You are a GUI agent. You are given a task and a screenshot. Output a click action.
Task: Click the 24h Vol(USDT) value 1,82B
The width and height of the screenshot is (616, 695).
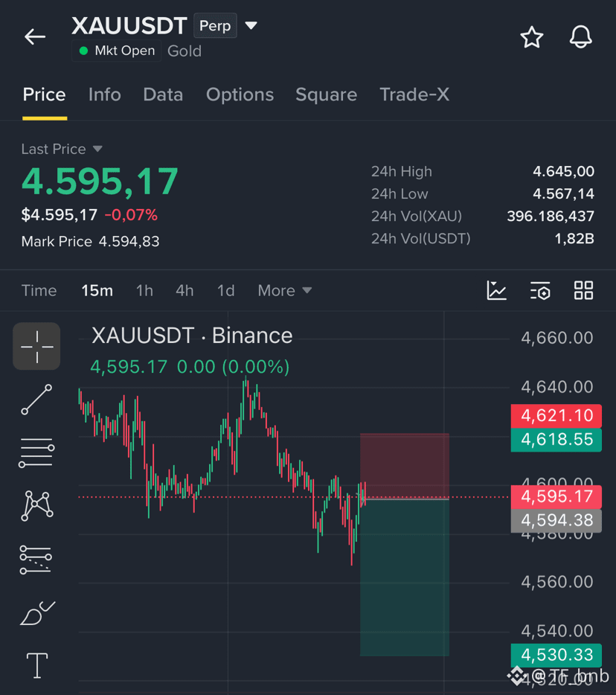coord(574,239)
